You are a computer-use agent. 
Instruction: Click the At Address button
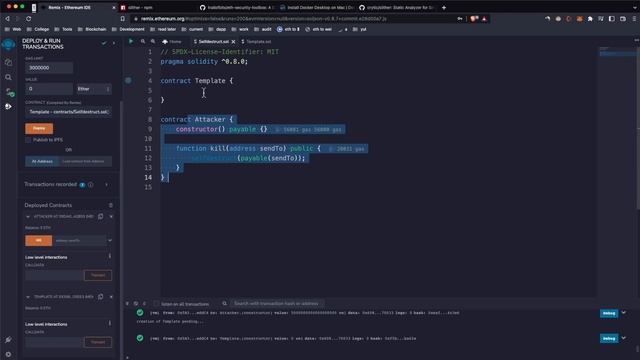pos(42,162)
